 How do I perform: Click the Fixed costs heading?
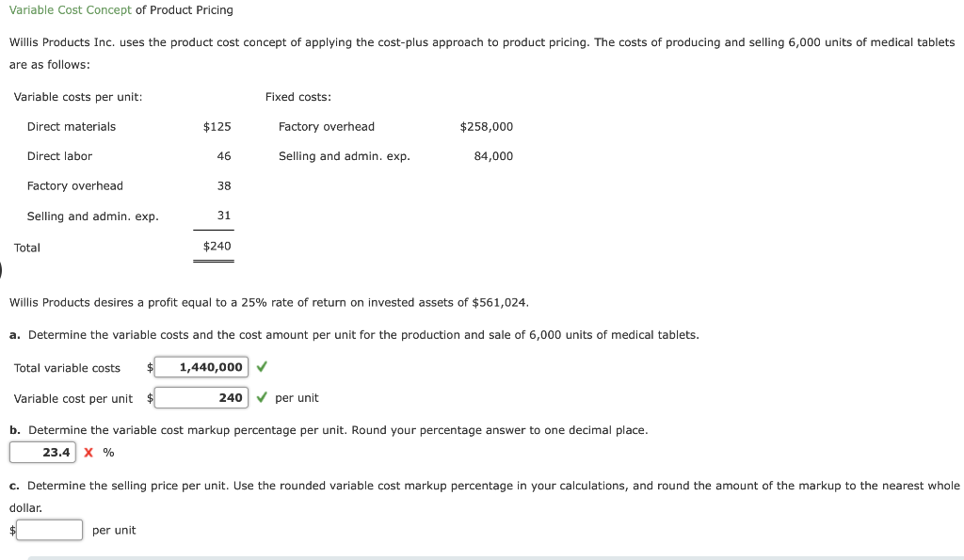(x=297, y=97)
